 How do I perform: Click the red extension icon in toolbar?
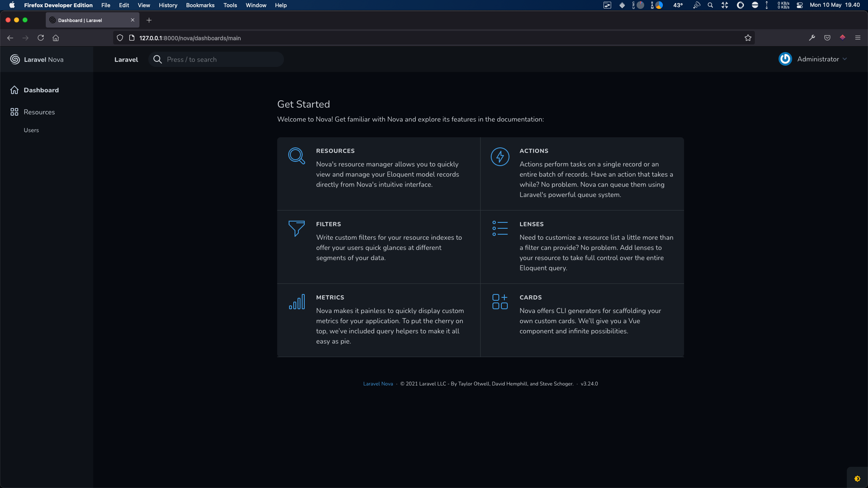coord(843,37)
